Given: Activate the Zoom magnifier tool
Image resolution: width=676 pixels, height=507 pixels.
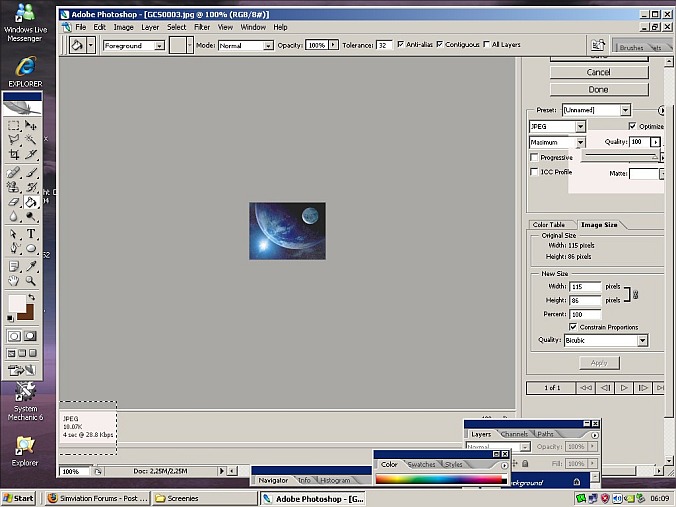Looking at the screenshot, I should coord(31,281).
